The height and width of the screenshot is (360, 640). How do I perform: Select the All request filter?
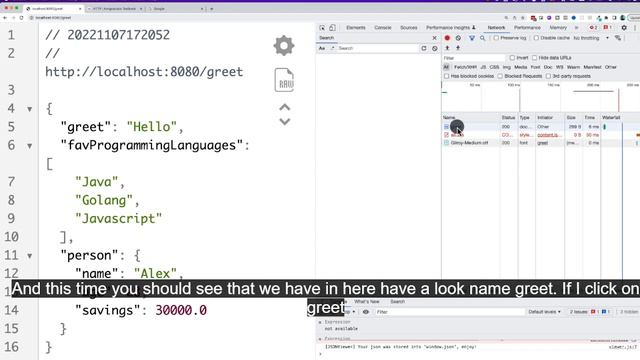pyautogui.click(x=446, y=67)
